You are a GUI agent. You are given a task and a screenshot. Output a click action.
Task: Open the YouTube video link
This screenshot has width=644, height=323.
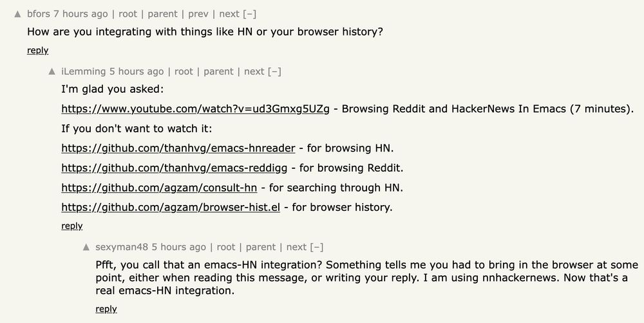click(x=195, y=109)
